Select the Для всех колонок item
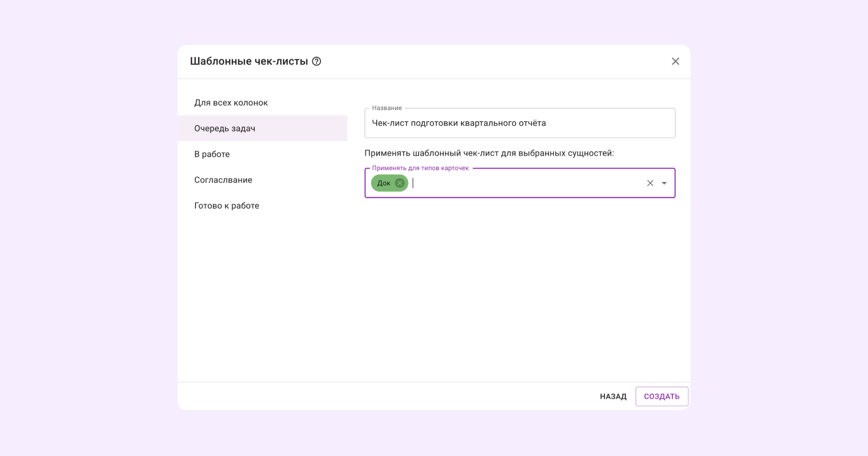This screenshot has width=868, height=456. point(263,103)
